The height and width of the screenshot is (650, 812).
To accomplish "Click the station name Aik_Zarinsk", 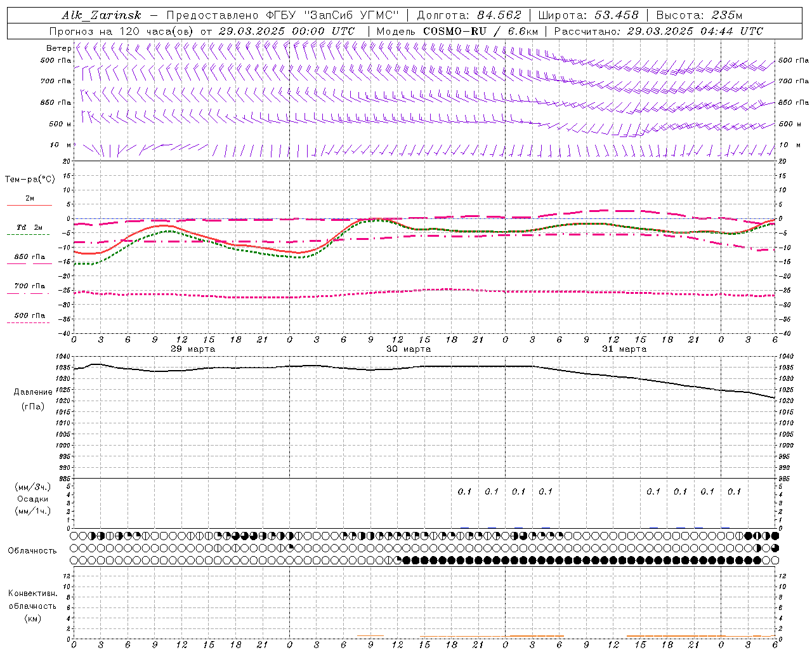I will [101, 15].
